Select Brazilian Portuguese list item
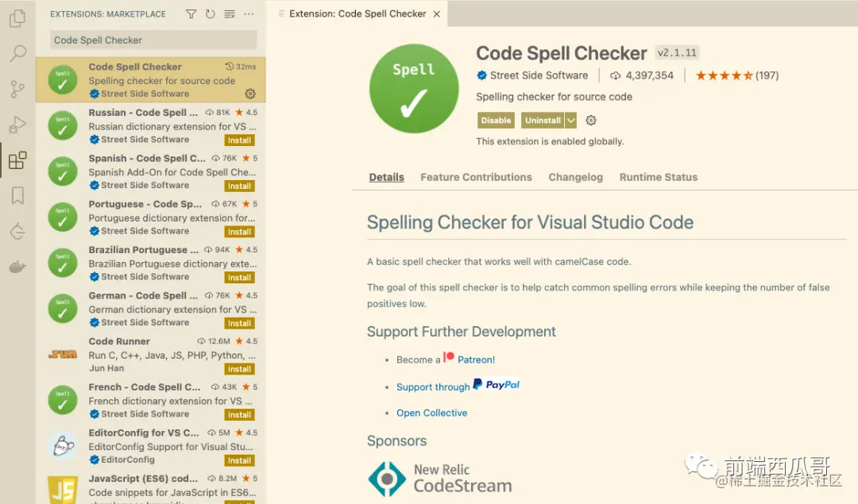Viewport: 858px width, 504px height. pos(151,263)
